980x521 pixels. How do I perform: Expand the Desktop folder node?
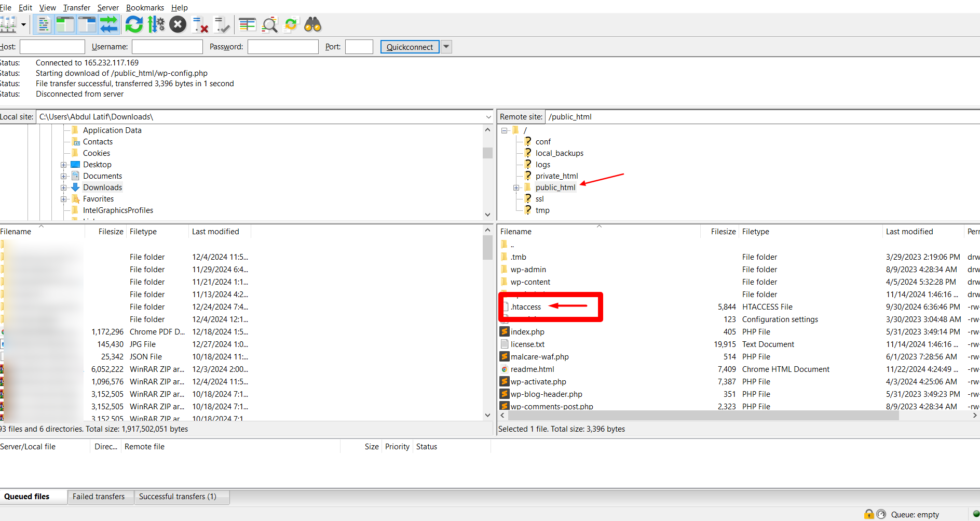(63, 164)
